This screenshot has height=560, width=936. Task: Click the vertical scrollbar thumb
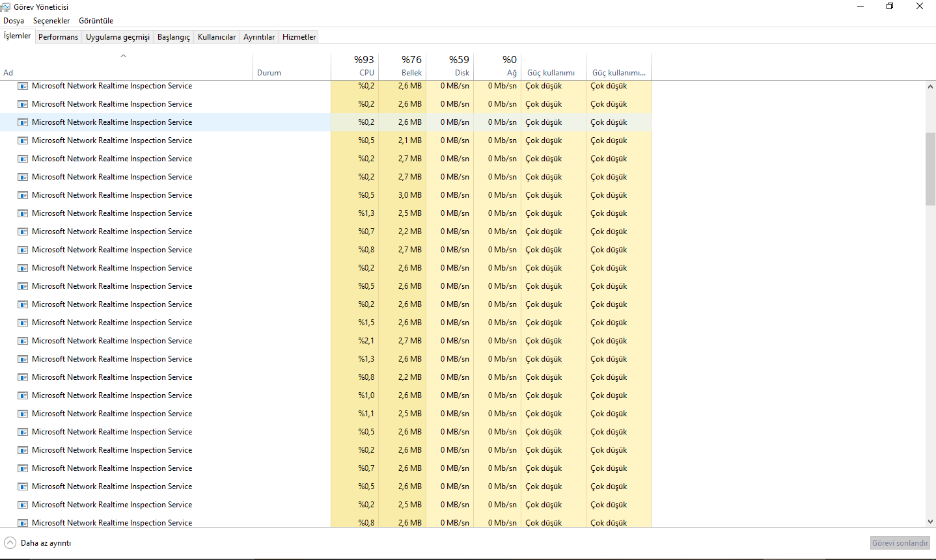tap(930, 169)
